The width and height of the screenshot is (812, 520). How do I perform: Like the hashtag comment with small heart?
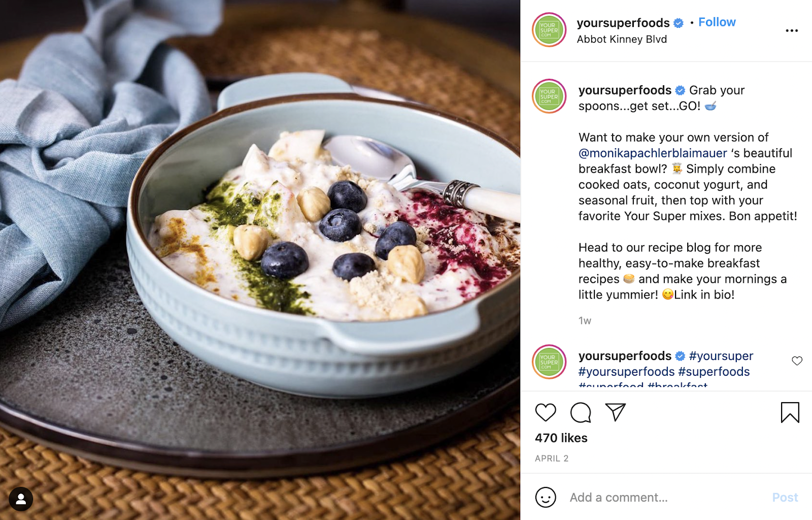point(797,361)
